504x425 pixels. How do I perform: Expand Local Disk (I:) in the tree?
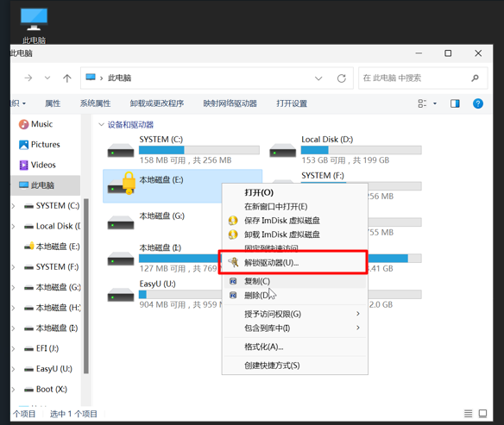tap(13, 328)
